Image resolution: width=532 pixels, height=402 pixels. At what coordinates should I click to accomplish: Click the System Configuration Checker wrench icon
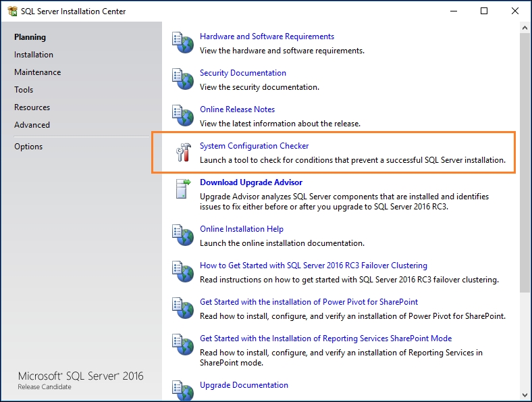point(183,152)
